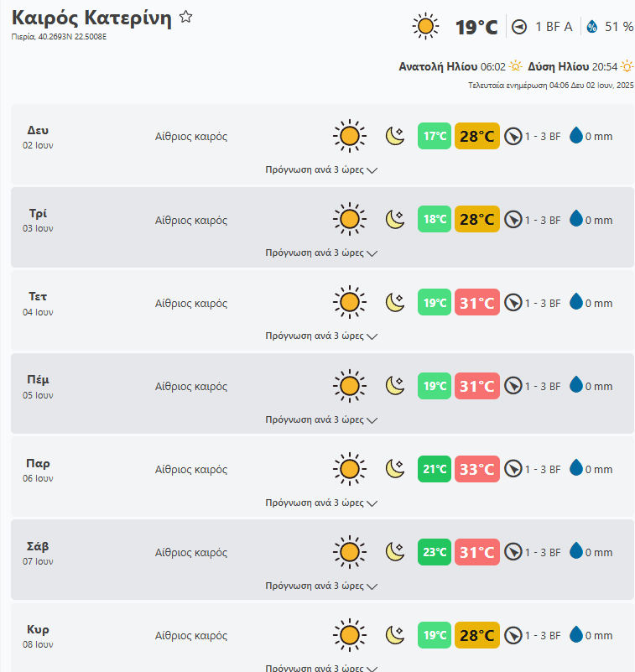
Task: Click the favorite star next to Καιρός Κατερίνη
Action: (186, 17)
